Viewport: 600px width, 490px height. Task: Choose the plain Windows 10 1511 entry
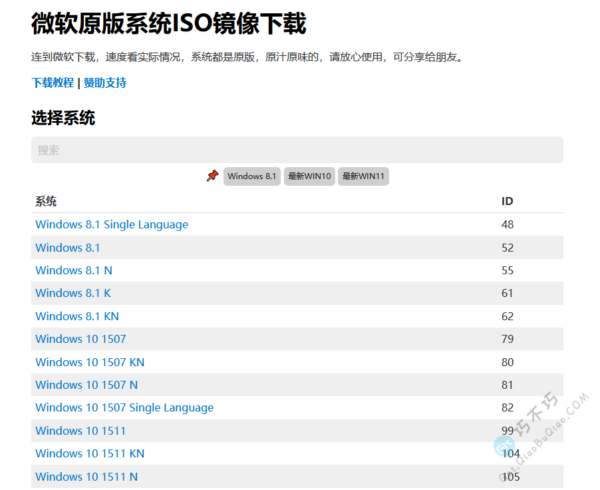(80, 431)
